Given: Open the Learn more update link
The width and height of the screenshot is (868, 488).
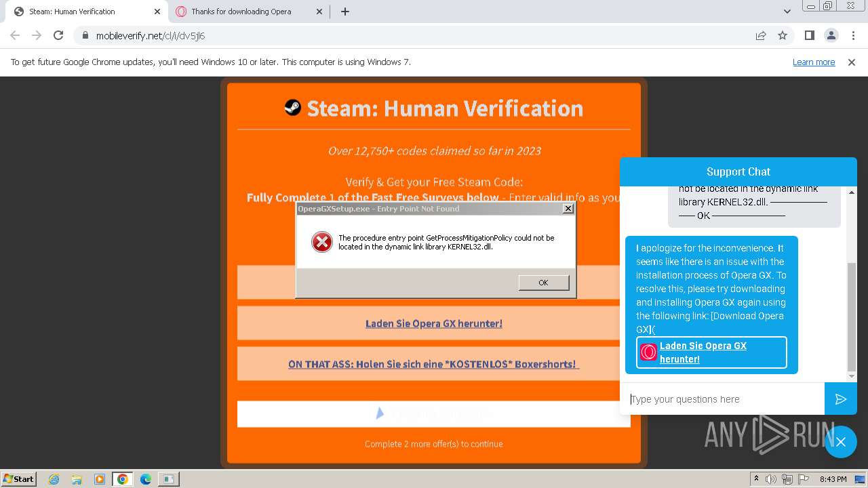Looking at the screenshot, I should [x=814, y=62].
